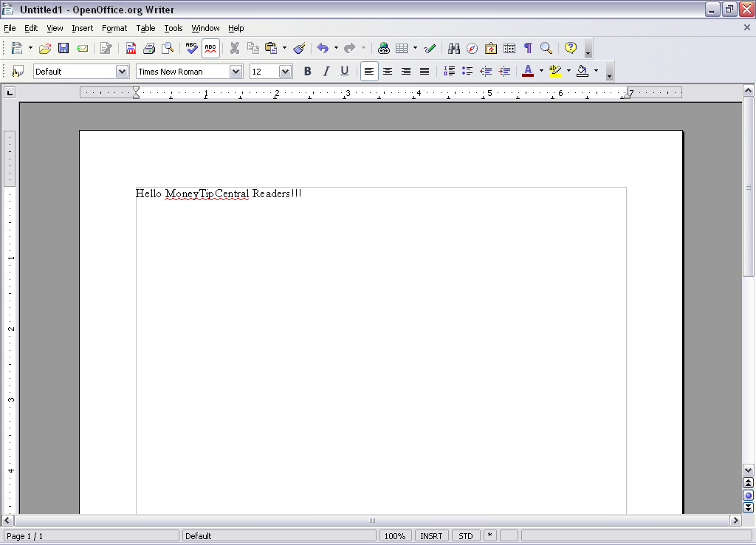
Task: Show the Draw Functions toolbar
Action: click(x=430, y=48)
